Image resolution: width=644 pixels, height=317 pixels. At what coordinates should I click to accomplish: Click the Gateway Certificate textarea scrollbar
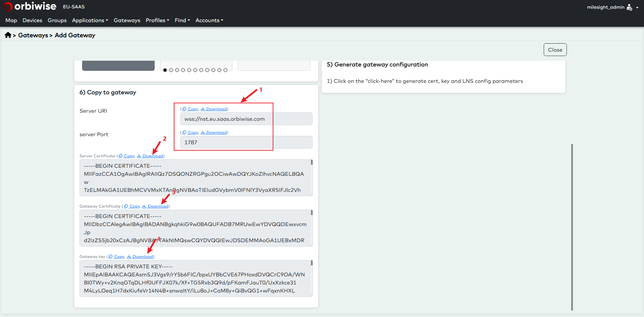tap(312, 213)
